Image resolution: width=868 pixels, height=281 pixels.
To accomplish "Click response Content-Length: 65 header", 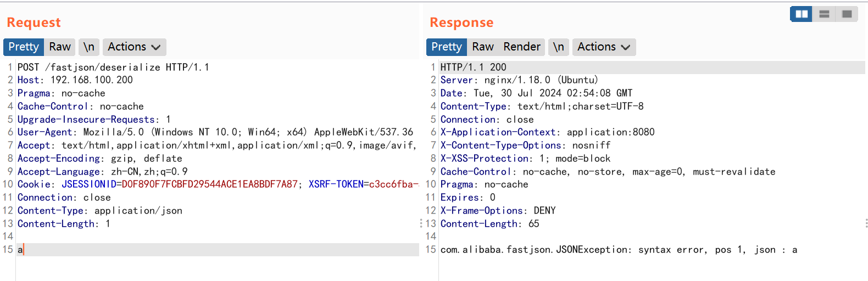I will click(490, 224).
